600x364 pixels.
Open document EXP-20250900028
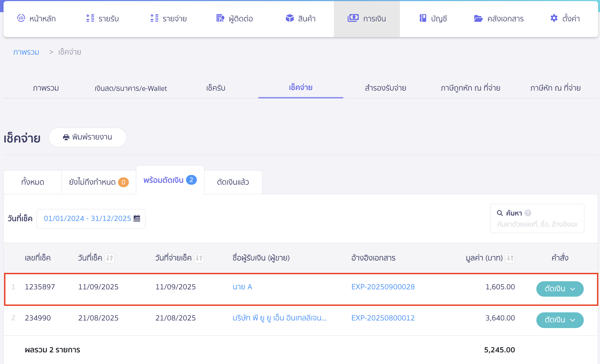(x=383, y=287)
